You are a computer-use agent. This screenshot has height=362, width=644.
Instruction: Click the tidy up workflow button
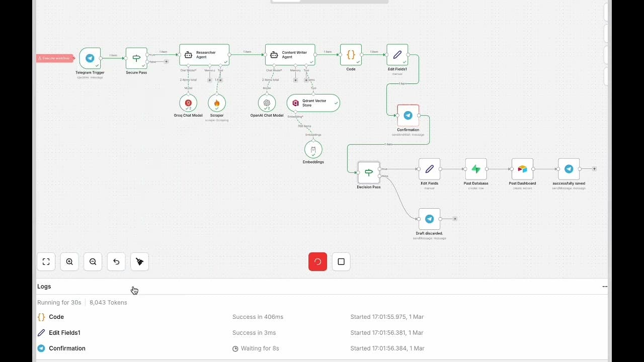(x=140, y=261)
